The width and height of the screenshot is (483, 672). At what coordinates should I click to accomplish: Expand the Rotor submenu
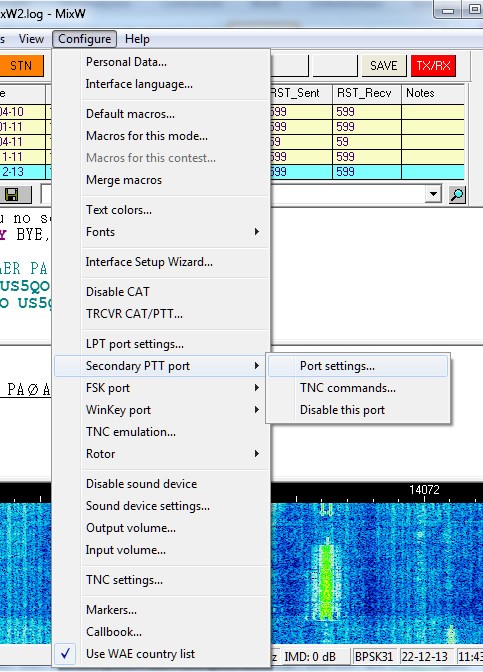pos(162,453)
